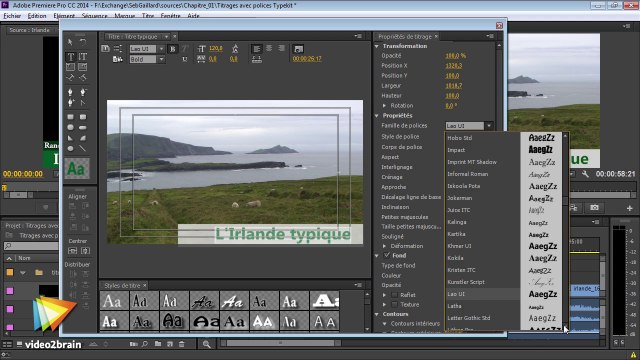
Task: Toggle center text alignment
Action: 269,49
